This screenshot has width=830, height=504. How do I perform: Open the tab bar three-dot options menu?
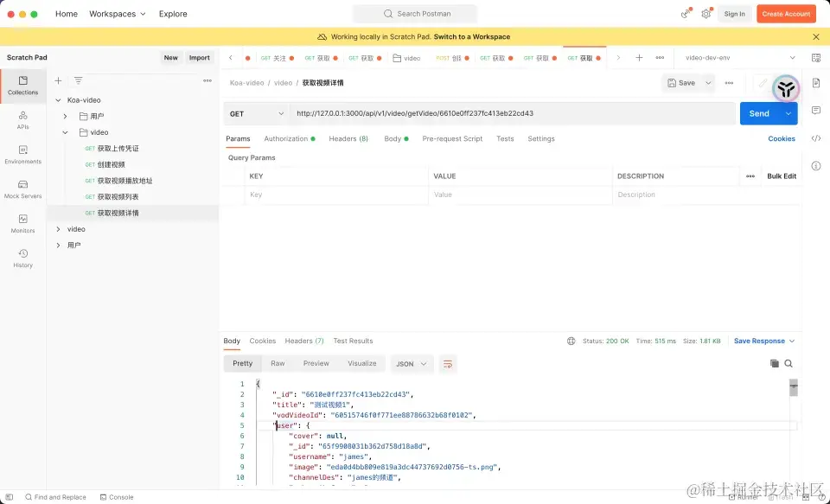(x=660, y=58)
